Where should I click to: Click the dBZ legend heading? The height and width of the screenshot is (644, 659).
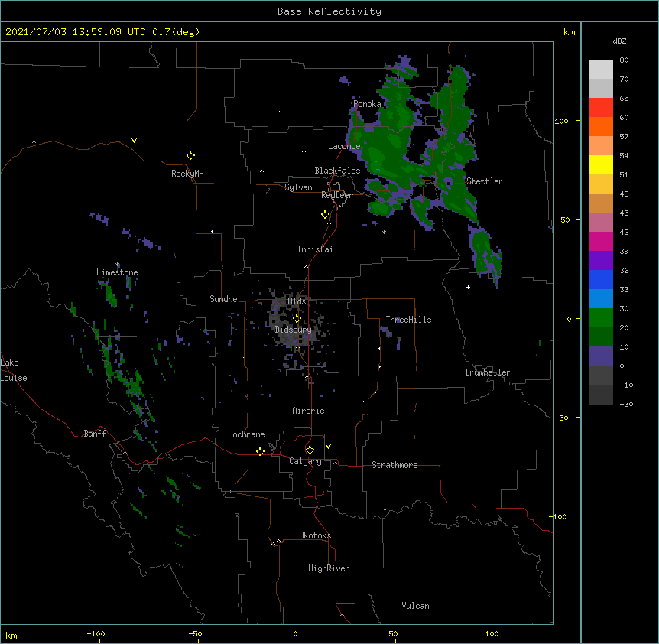[x=619, y=41]
